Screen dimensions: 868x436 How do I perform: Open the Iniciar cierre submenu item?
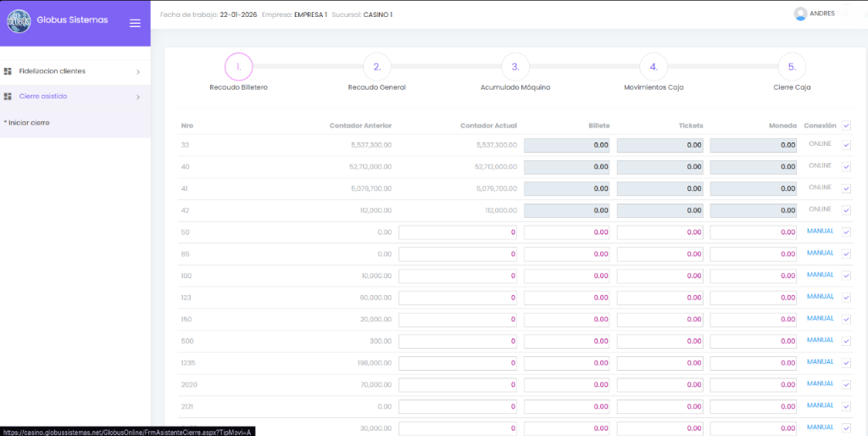pyautogui.click(x=28, y=122)
